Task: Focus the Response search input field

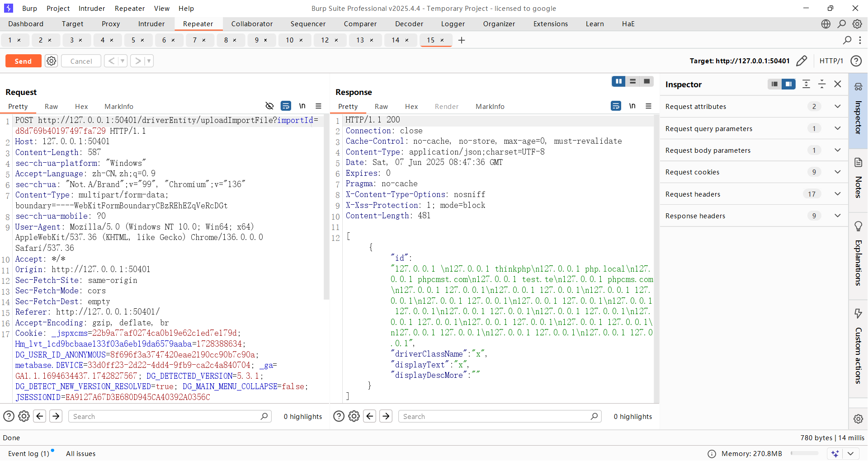Action: tap(500, 416)
